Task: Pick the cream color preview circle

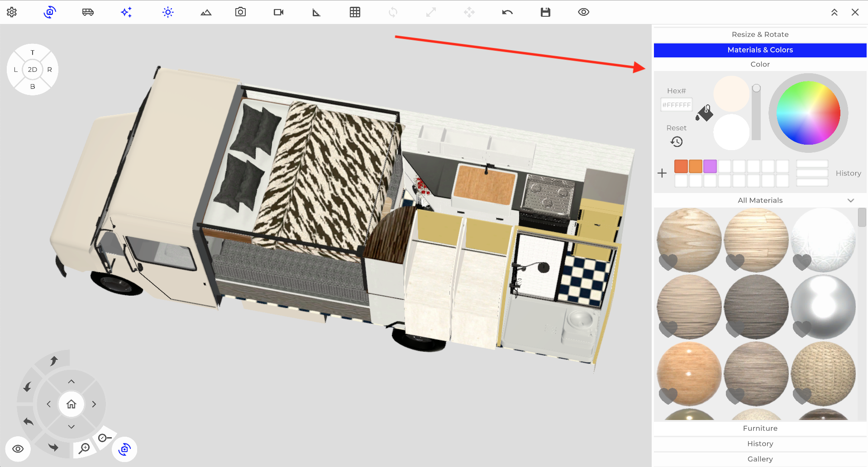Action: (731, 94)
